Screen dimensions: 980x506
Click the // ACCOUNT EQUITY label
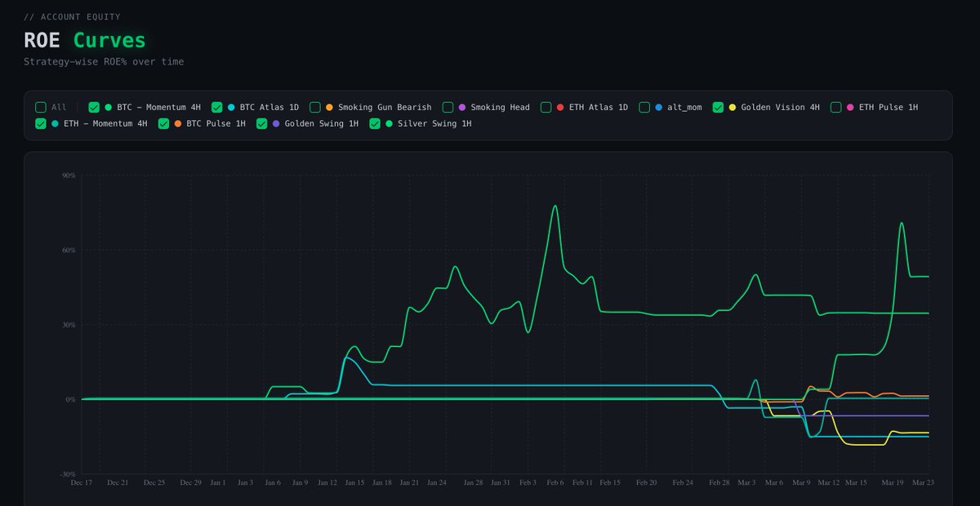tap(72, 17)
